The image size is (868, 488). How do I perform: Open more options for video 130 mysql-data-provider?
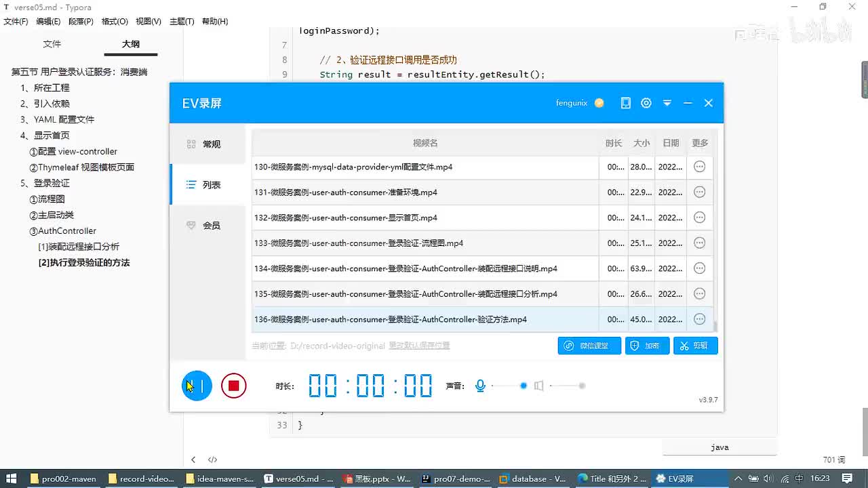click(700, 167)
